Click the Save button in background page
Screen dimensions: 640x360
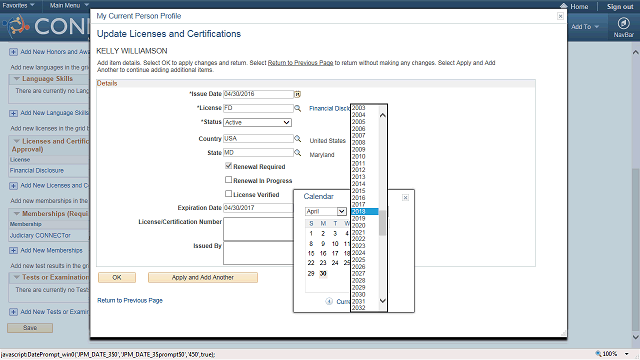pos(30,328)
